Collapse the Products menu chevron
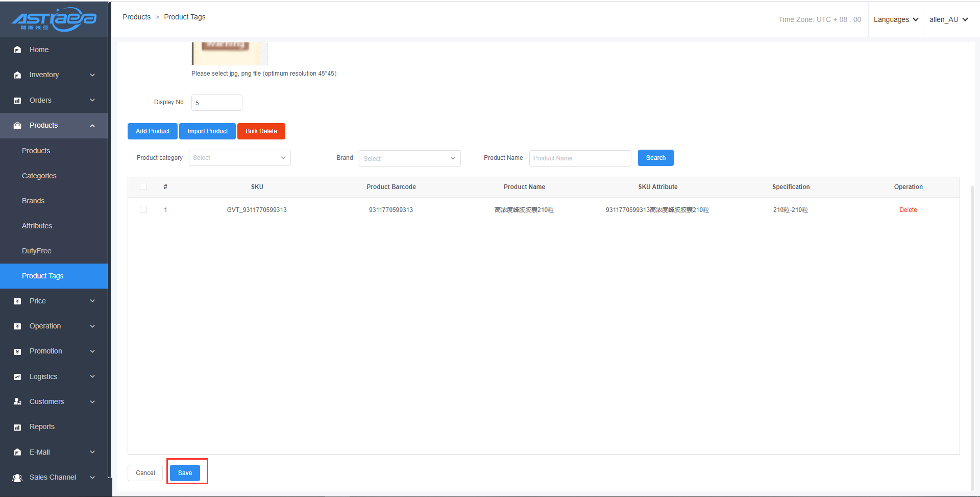 click(92, 126)
